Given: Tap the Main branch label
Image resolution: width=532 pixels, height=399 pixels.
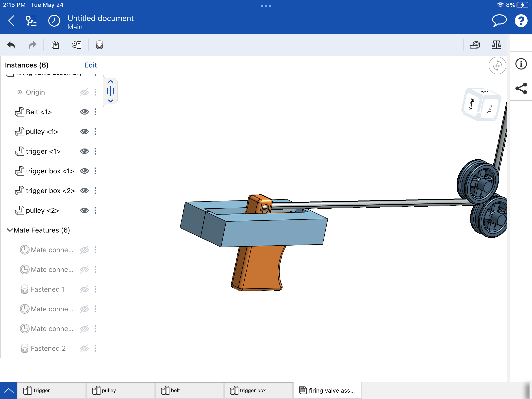Looking at the screenshot, I should click(x=75, y=27).
